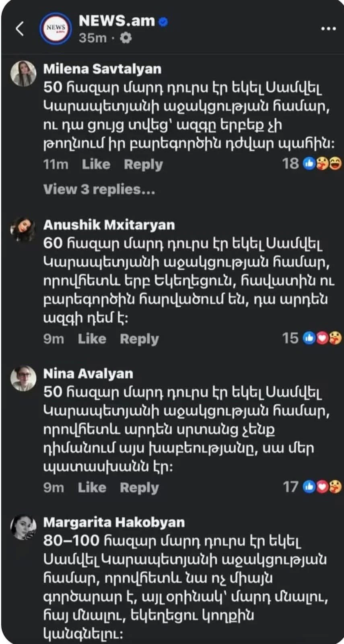View reactions on Anushik Mxitaryan's comment

(x=312, y=338)
